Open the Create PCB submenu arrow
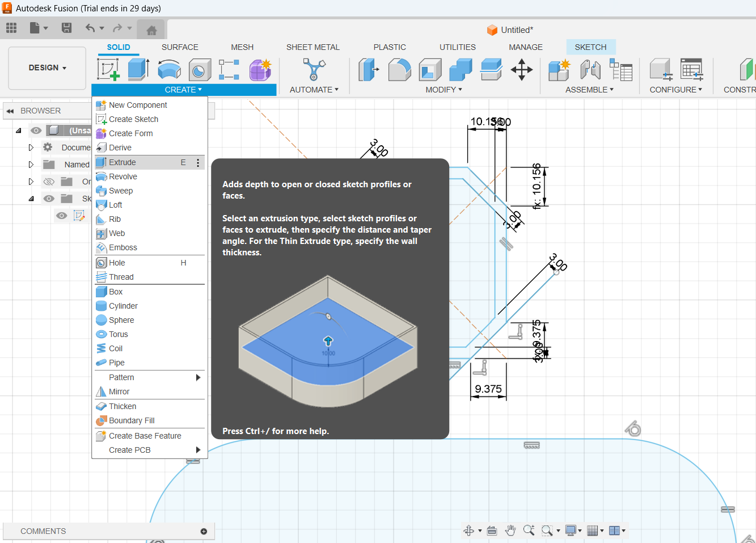Viewport: 756px width, 543px height. point(198,450)
